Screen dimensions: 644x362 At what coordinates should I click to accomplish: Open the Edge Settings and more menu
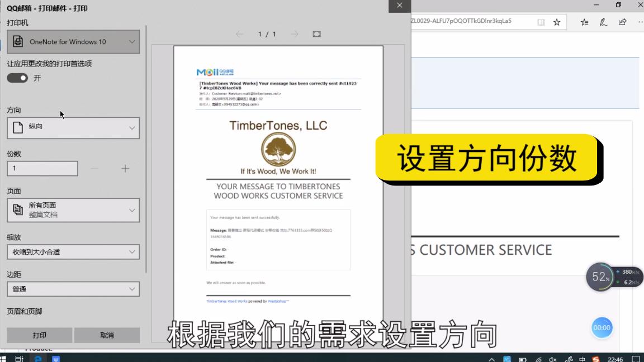[640, 22]
